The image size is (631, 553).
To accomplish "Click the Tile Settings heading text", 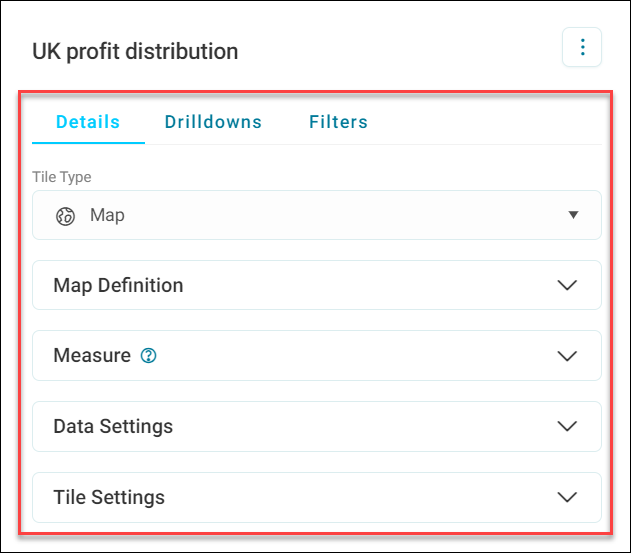I will (x=109, y=497).
